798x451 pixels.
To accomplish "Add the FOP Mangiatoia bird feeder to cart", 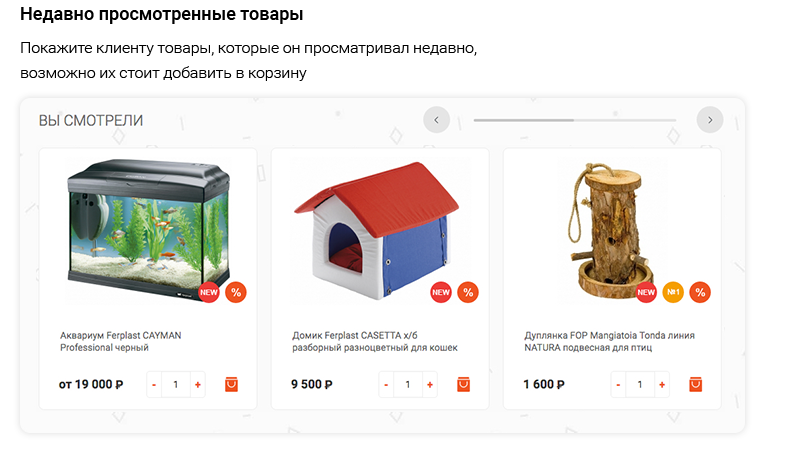I will click(695, 384).
